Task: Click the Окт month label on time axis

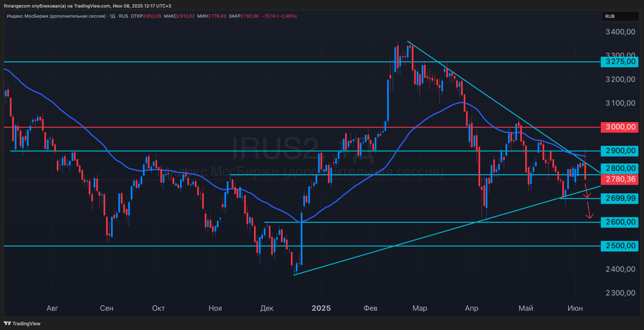Action: click(x=158, y=308)
